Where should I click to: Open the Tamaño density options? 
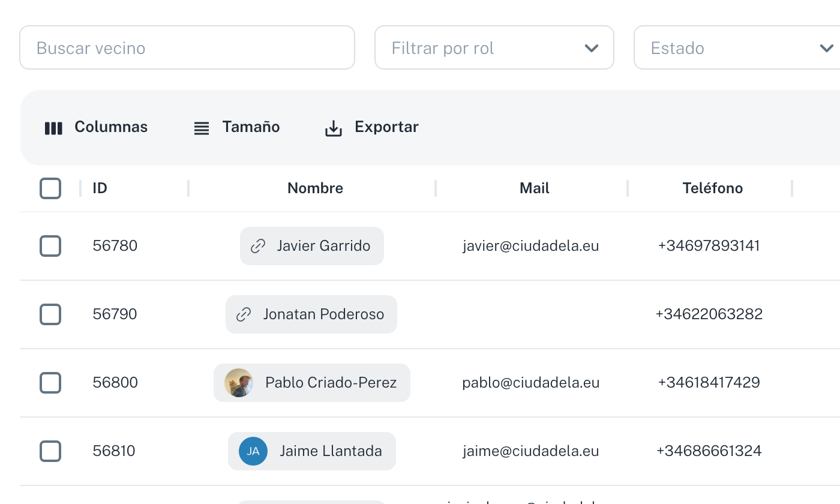[x=237, y=127]
